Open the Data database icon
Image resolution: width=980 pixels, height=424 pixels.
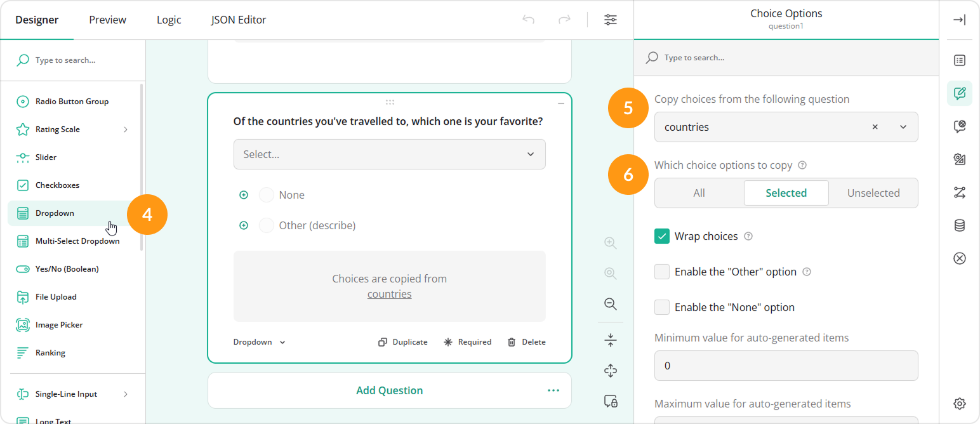(960, 225)
